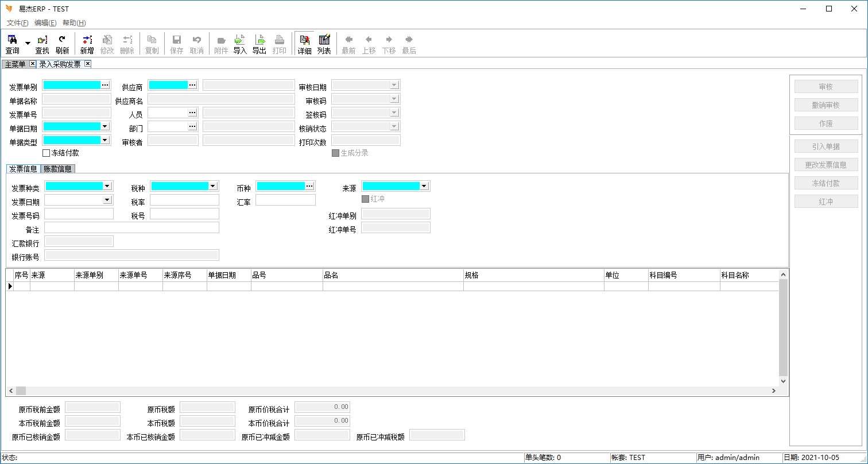This screenshot has height=464, width=868.
Task: Click into the 发票号码 input field
Action: coord(79,214)
